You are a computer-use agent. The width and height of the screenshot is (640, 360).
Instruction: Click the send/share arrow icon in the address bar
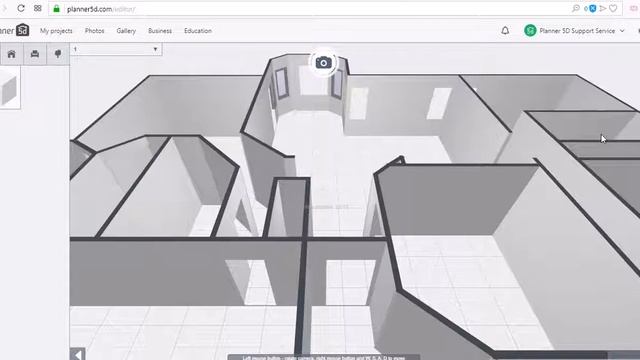tap(602, 8)
